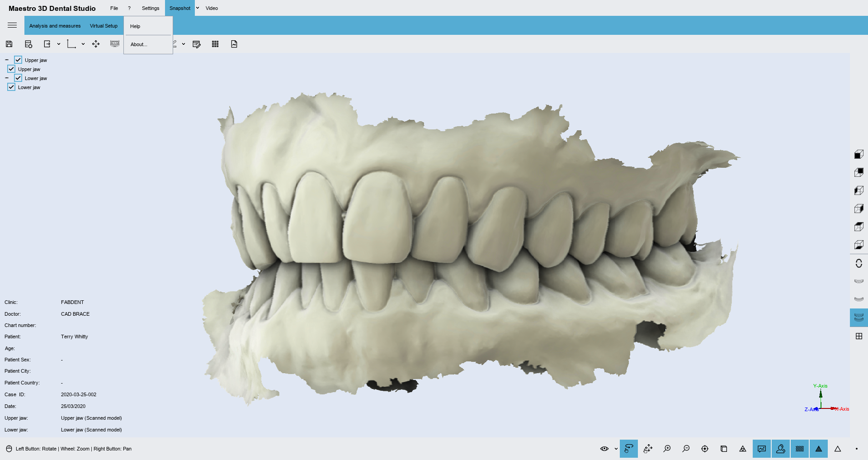Open the four-pane grid layout icon
The width and height of the screenshot is (868, 460).
(859, 336)
